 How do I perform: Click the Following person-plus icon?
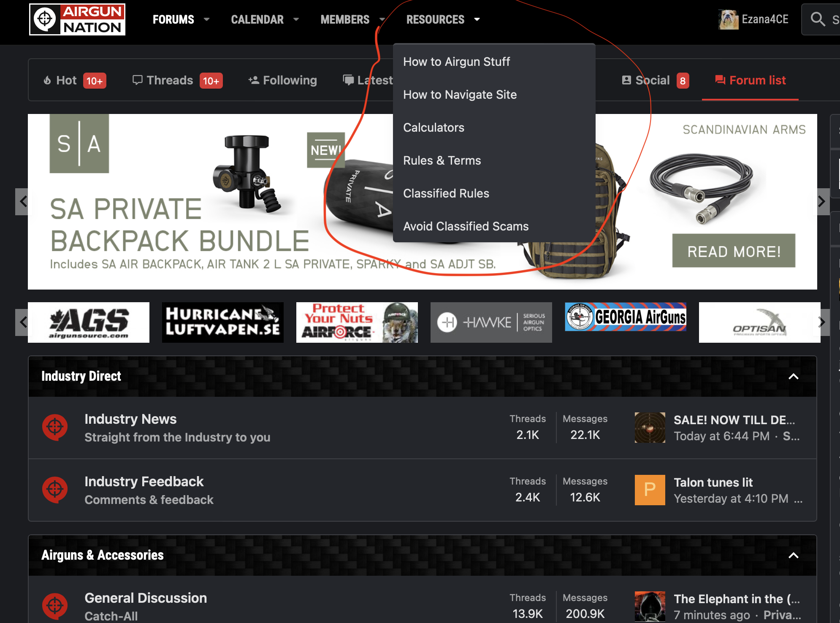(253, 80)
